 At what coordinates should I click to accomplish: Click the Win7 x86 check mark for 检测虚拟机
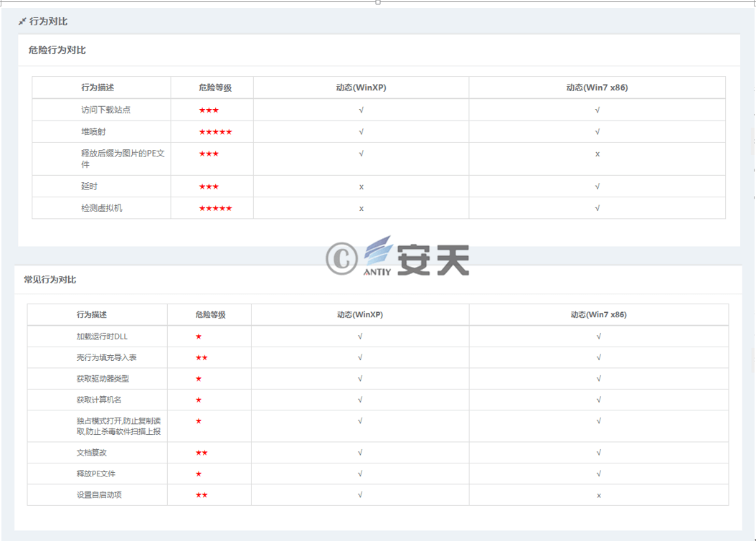[x=597, y=208]
